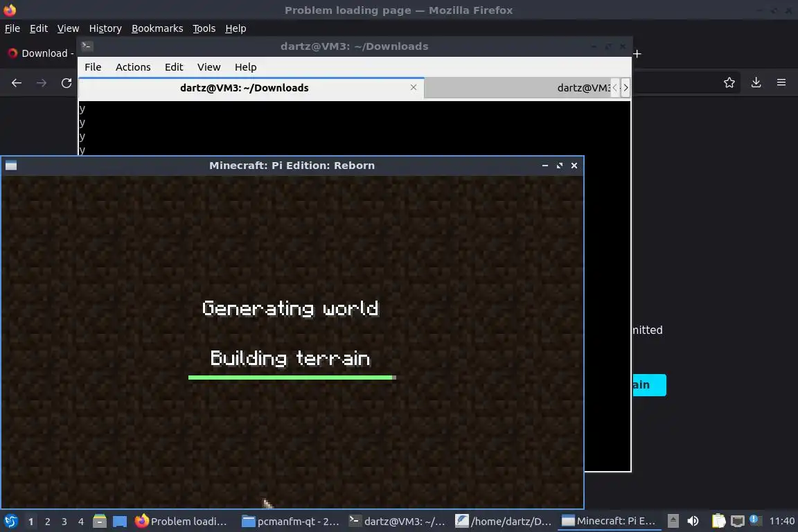Click the terminal window icon in its title bar
The image size is (798, 532).
[x=87, y=46]
